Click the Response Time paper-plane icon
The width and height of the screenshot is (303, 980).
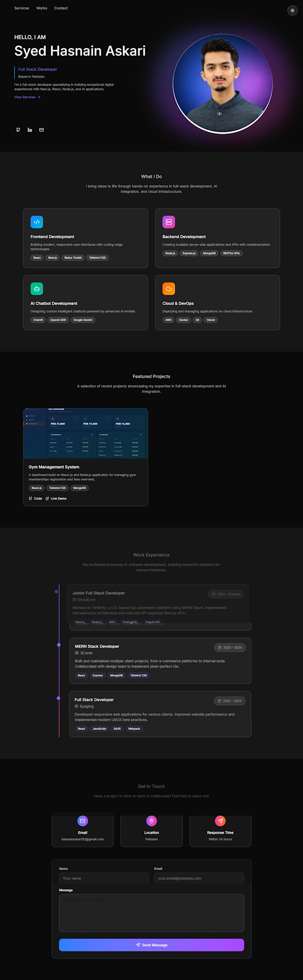(220, 821)
